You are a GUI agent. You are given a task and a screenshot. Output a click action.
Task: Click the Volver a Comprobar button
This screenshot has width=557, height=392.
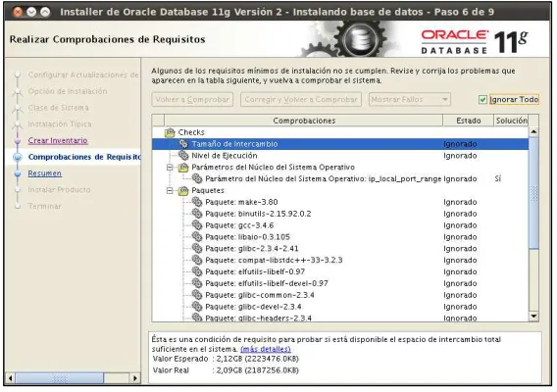pyautogui.click(x=192, y=99)
